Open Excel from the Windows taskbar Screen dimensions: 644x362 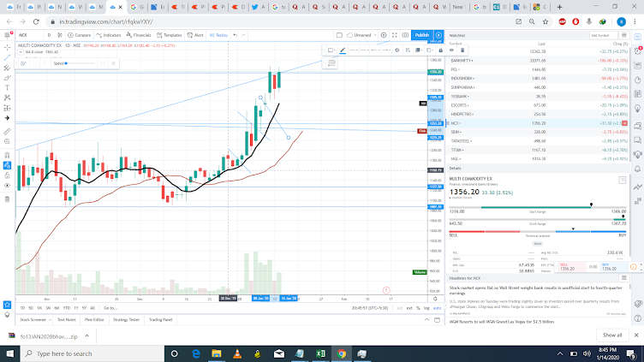[x=320, y=353]
